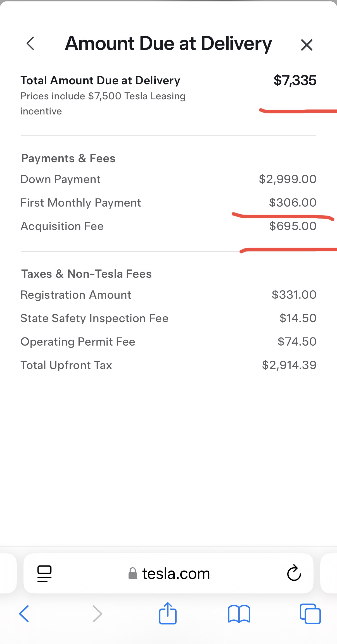Screen dimensions: 337x644
Task: Tap the Tesla Leasing incentive note
Action: [x=103, y=103]
